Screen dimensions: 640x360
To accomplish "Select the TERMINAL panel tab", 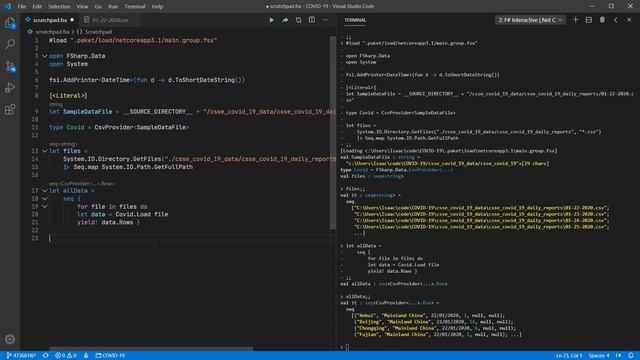I will pos(355,20).
